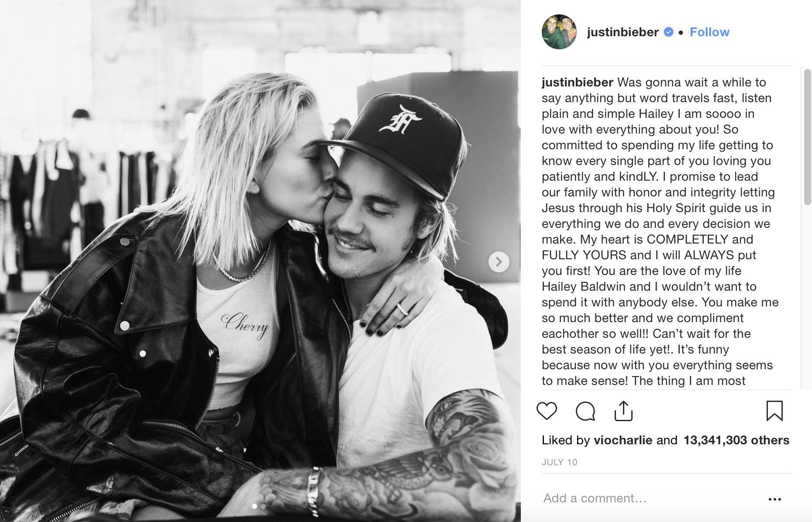Open viocharlie's profile from likes
Image resolution: width=812 pixels, height=522 pixels.
[x=623, y=440]
